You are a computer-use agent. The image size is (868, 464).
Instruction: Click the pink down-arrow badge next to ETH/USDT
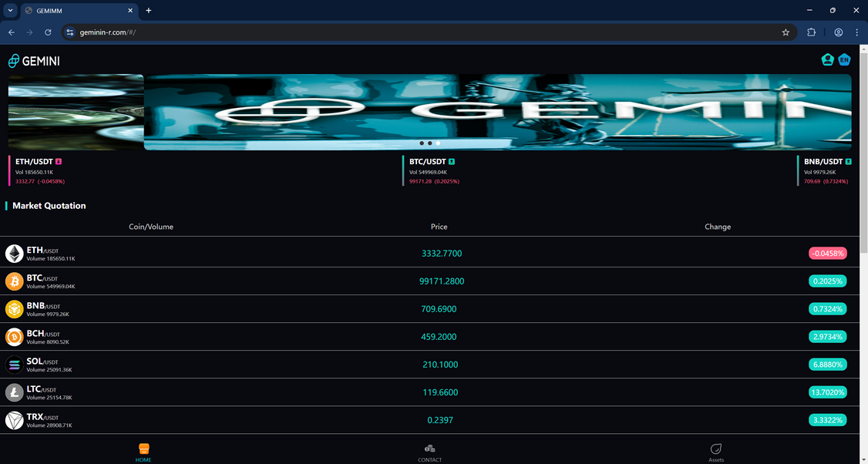click(59, 162)
